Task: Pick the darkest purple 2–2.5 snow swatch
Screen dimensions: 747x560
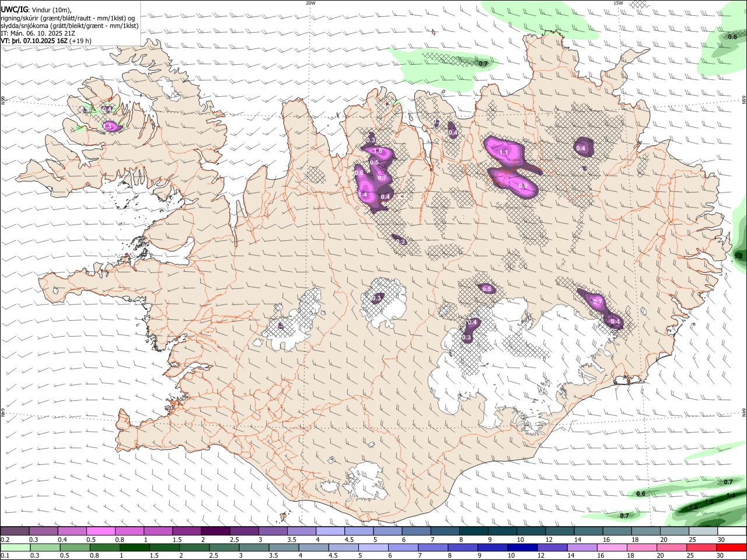Action: [215, 531]
